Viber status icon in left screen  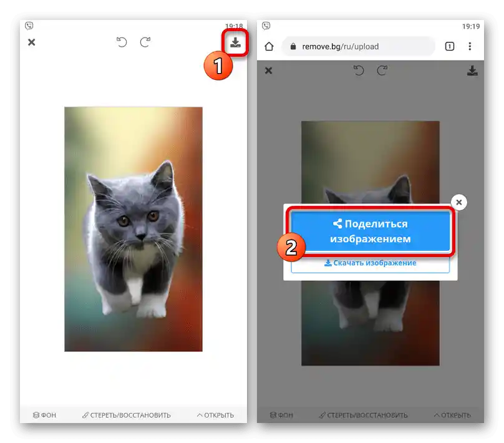[29, 26]
